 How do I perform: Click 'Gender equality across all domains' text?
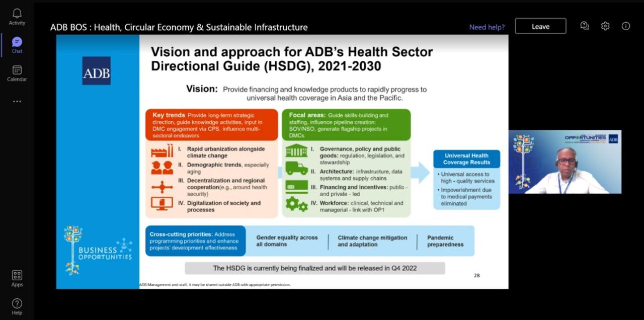click(287, 241)
